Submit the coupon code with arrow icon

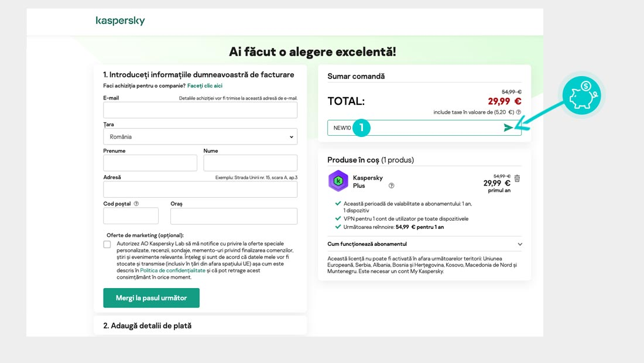(x=509, y=128)
